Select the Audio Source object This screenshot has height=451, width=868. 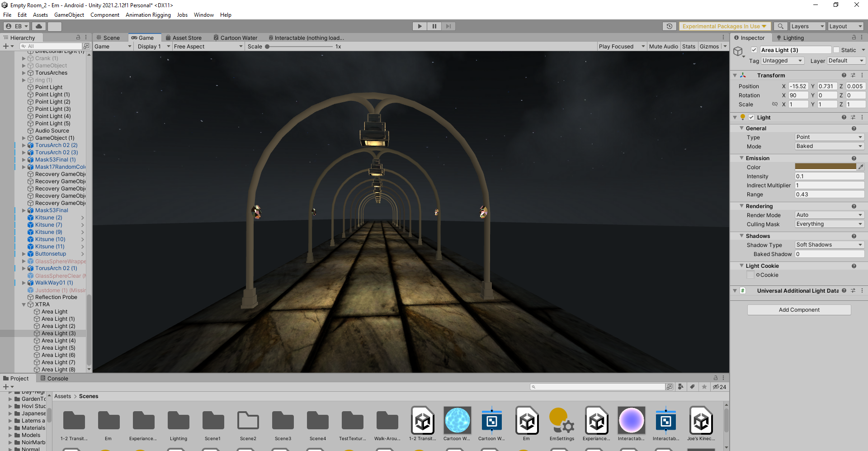pyautogui.click(x=52, y=131)
